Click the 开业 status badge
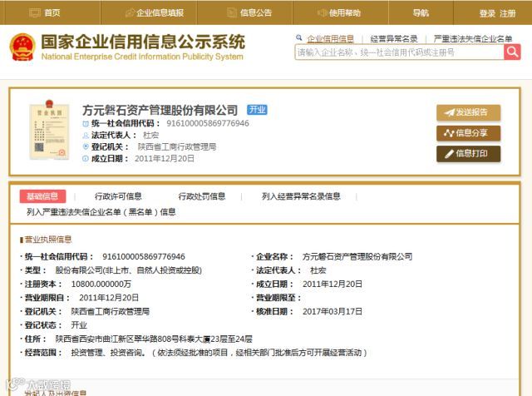 pos(257,110)
